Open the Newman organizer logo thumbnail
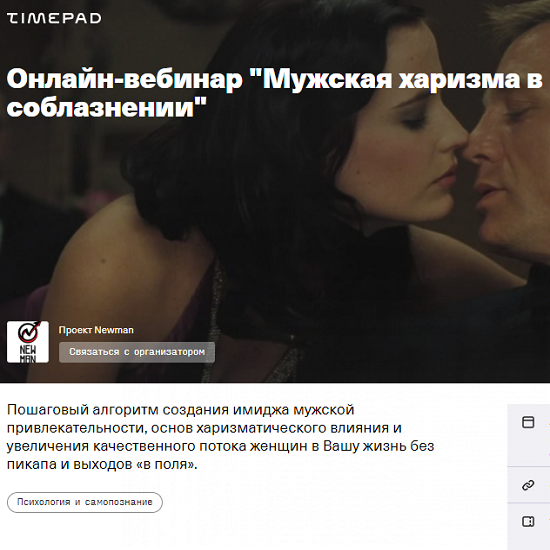The height and width of the screenshot is (550, 550). [28, 342]
